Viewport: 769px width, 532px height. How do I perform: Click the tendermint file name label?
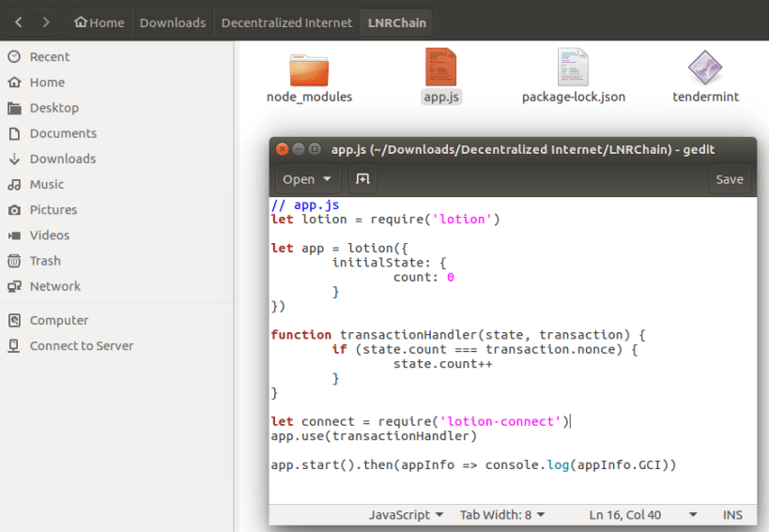[x=705, y=97]
